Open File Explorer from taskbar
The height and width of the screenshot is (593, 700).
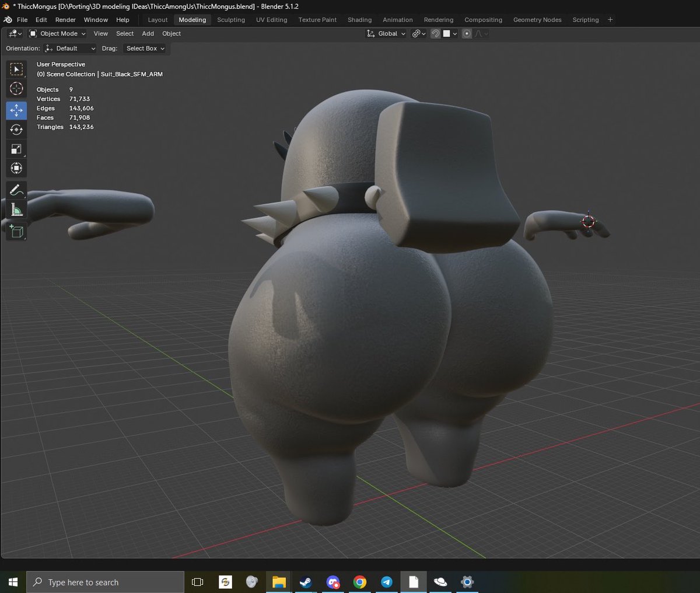pos(279,582)
